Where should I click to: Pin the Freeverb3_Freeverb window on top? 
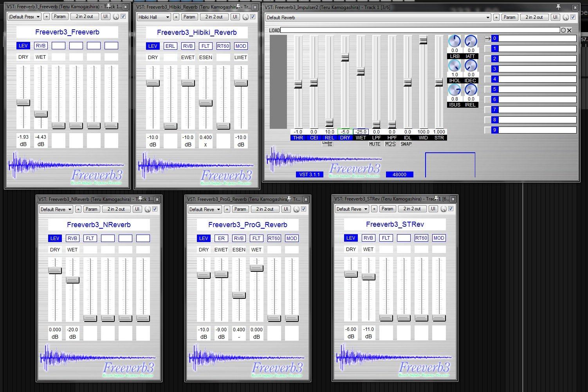tap(109, 6)
